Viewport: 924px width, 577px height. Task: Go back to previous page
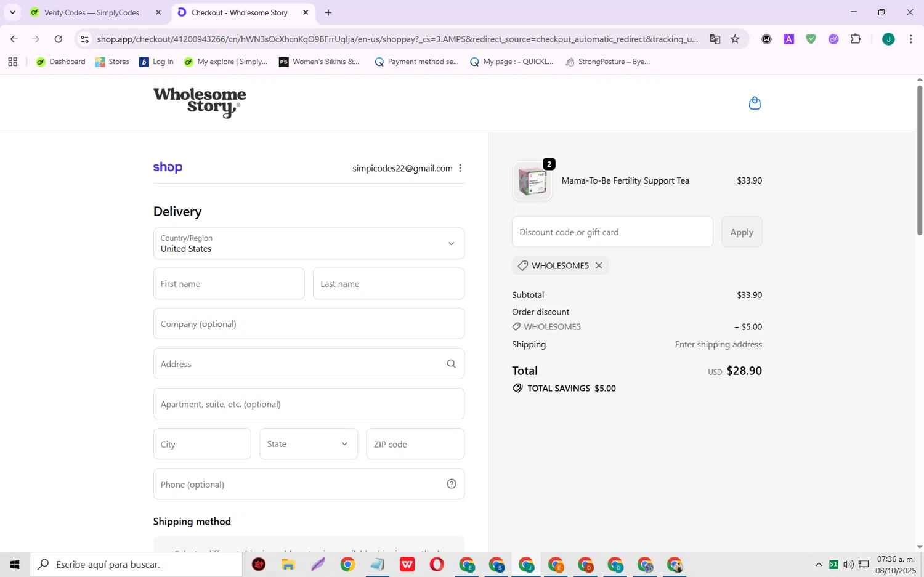(x=14, y=39)
